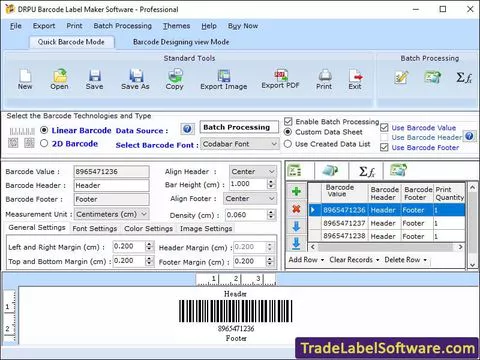Open the Batch Processing menu
The height and width of the screenshot is (360, 480).
point(122,26)
